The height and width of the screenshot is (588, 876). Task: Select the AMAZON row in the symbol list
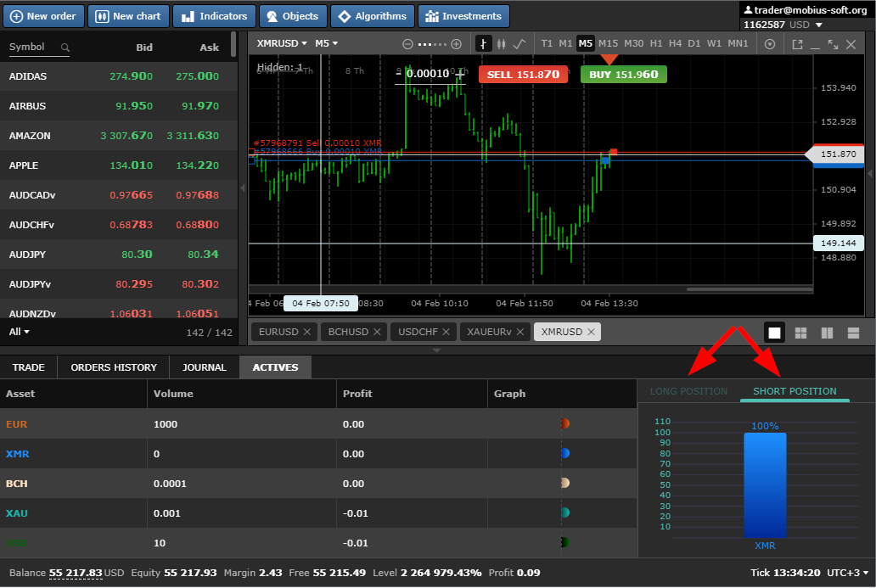click(x=119, y=136)
